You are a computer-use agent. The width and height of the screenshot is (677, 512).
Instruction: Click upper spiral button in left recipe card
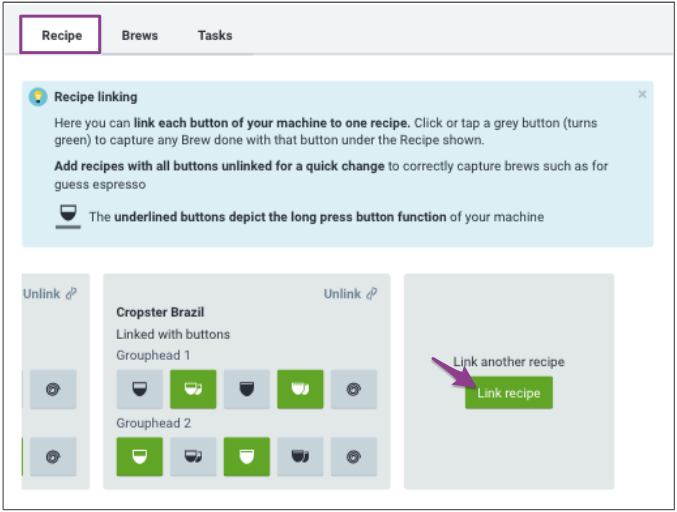[x=53, y=389]
